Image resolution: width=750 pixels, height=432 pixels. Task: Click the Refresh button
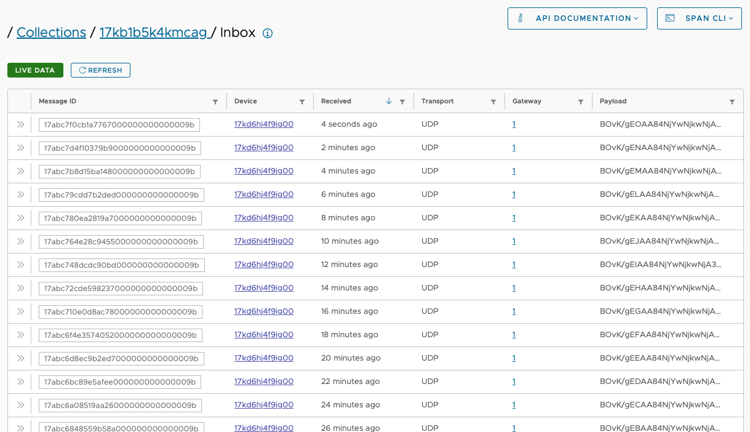point(100,70)
